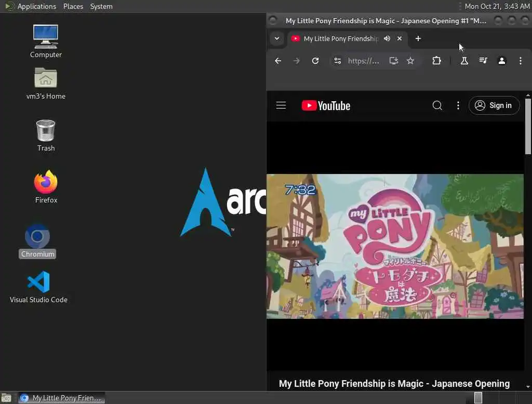The image size is (532, 404).
Task: Go back to previous page
Action: pyautogui.click(x=278, y=61)
